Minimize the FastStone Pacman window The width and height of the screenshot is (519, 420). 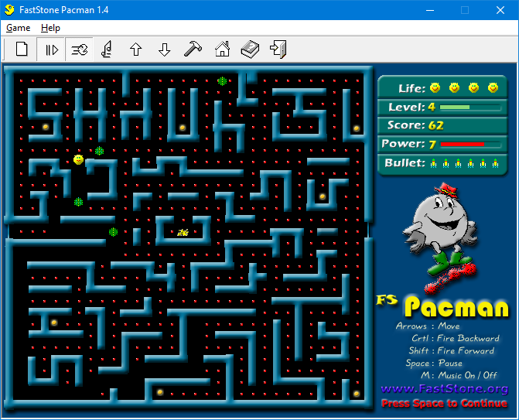tap(430, 10)
